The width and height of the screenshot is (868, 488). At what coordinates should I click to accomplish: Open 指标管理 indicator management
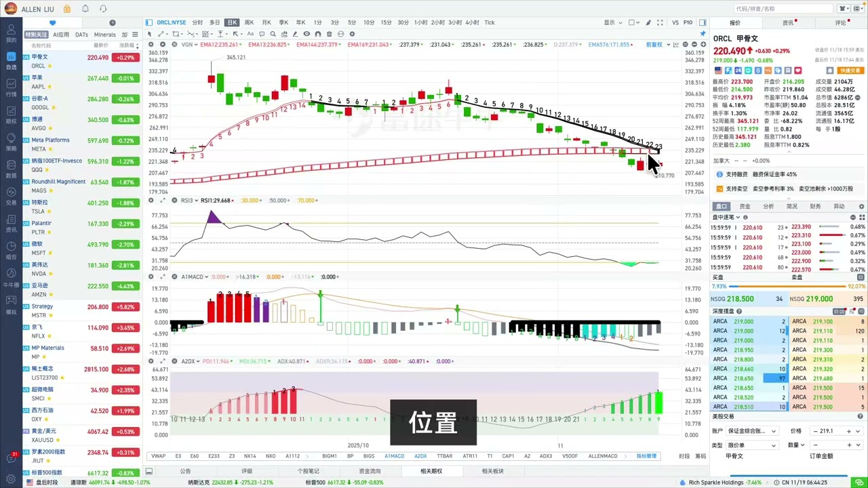pyautogui.click(x=646, y=456)
